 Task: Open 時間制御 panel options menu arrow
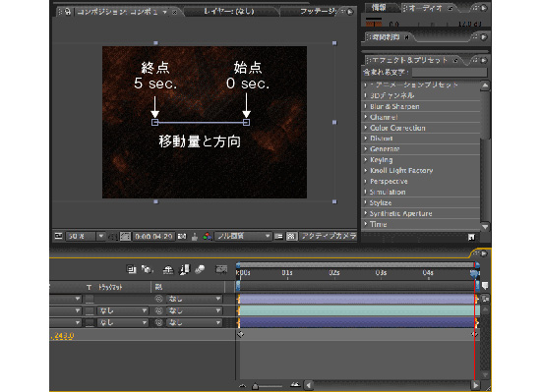(484, 37)
